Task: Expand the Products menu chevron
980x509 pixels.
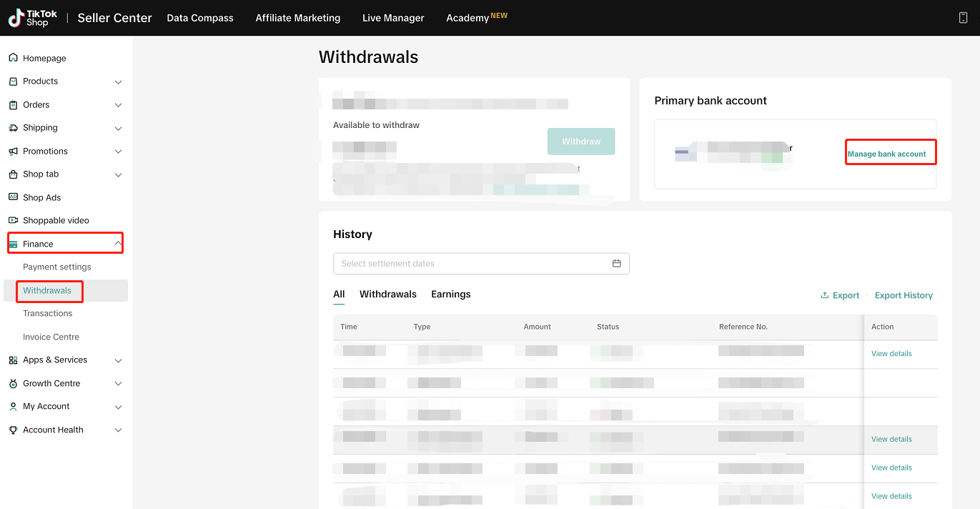Action: click(x=118, y=82)
